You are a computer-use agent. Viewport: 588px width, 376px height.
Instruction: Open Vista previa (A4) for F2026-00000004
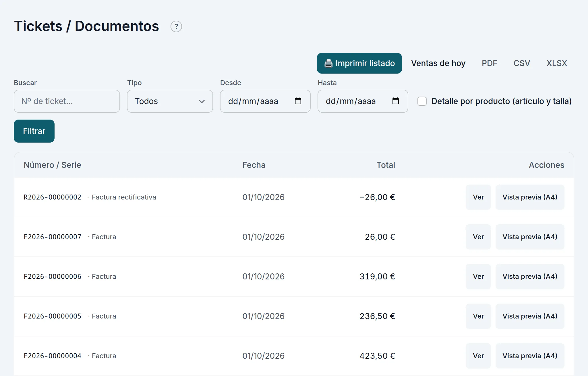pos(530,356)
